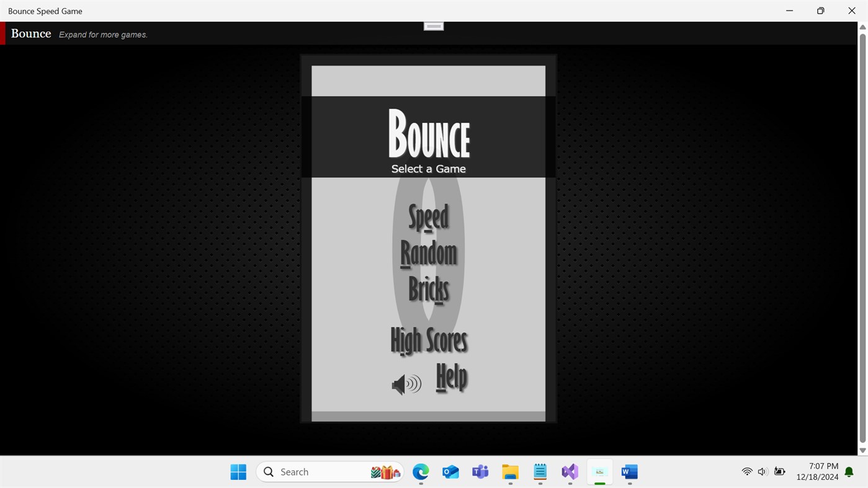The width and height of the screenshot is (868, 488).
Task: Toggle the Wi-Fi status icon
Action: click(x=746, y=471)
